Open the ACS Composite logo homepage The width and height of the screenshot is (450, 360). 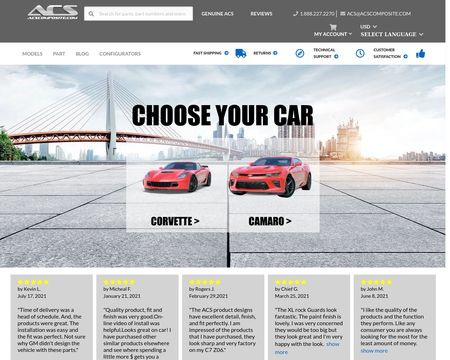pos(53,12)
